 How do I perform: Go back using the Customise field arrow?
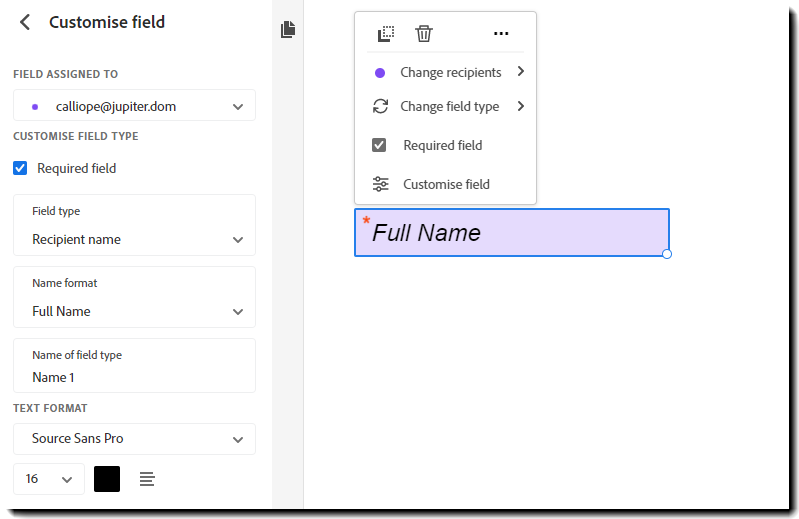(25, 22)
